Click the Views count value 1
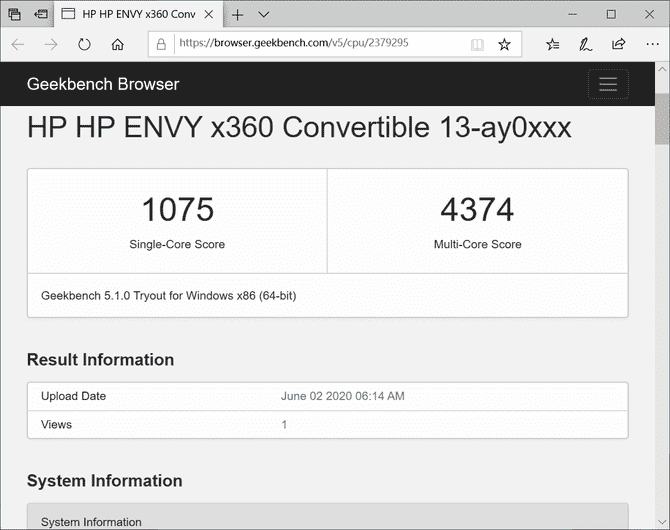 pyautogui.click(x=284, y=425)
